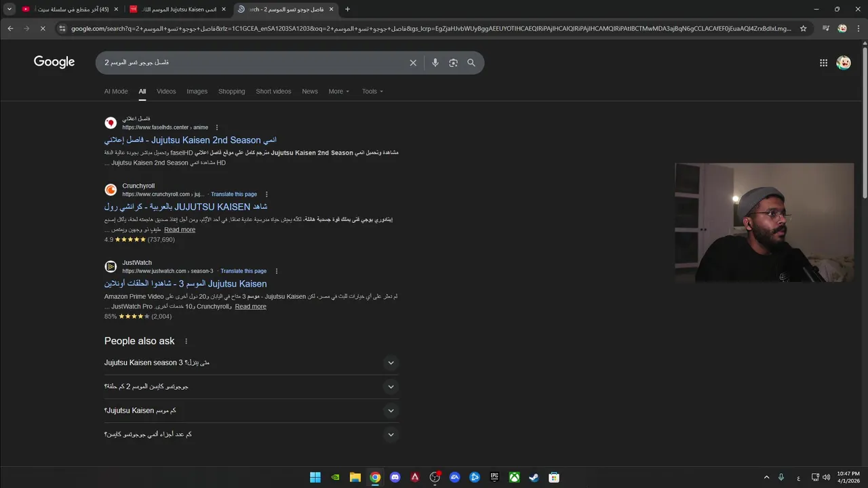
Task: Click Read more under Crunchyroll snippet
Action: coord(180,230)
